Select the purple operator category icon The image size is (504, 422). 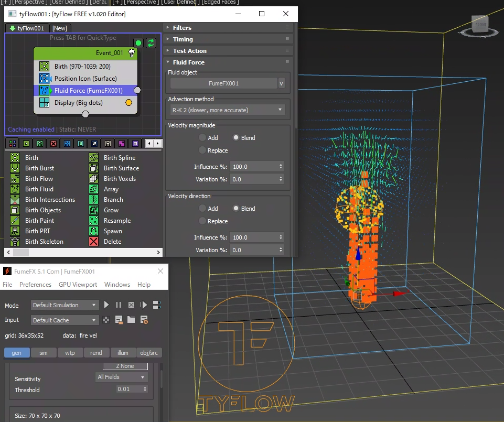click(x=135, y=144)
